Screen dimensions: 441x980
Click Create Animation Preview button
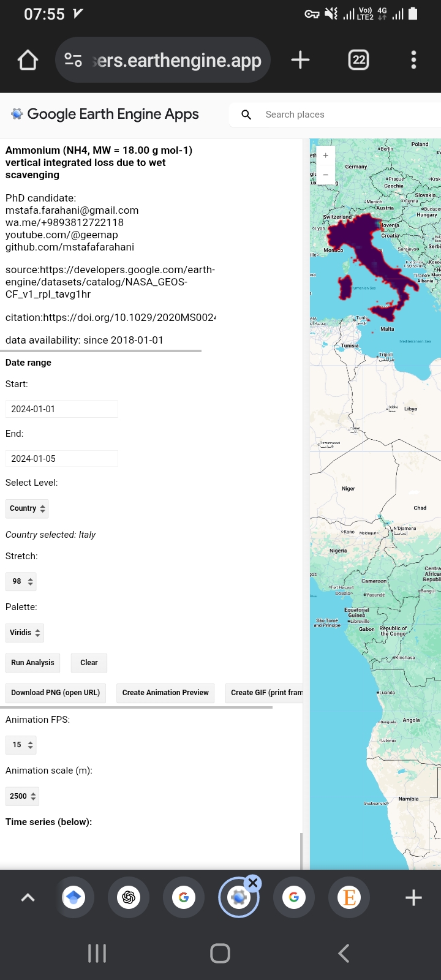[165, 693]
